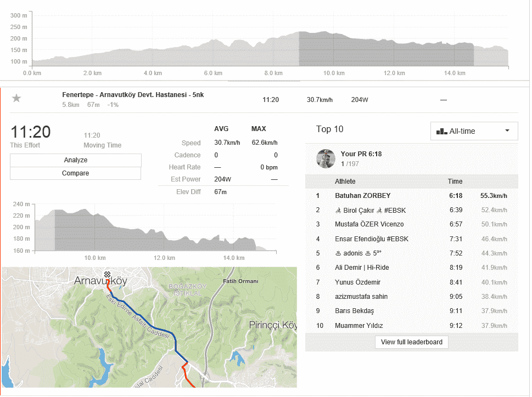Click Ali Demir | Hi-Ride entry
This screenshot has width=532, height=397.
tap(362, 268)
